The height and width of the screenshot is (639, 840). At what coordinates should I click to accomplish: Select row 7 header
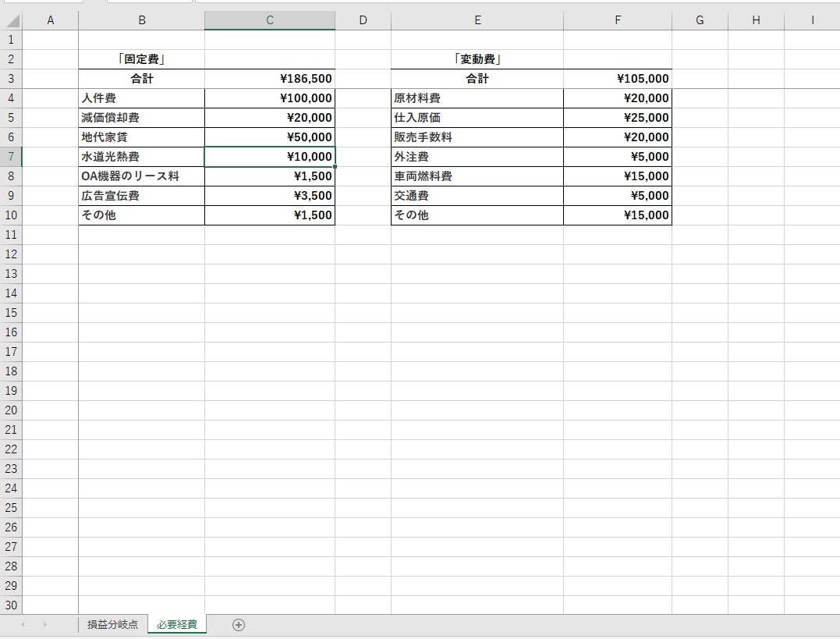[11, 157]
